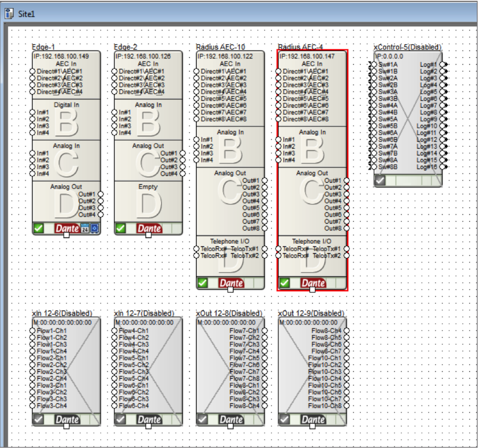This screenshot has height=448, width=478.
Task: Open the clock calendar icon on Edge-1
Action: pyautogui.click(x=84, y=228)
